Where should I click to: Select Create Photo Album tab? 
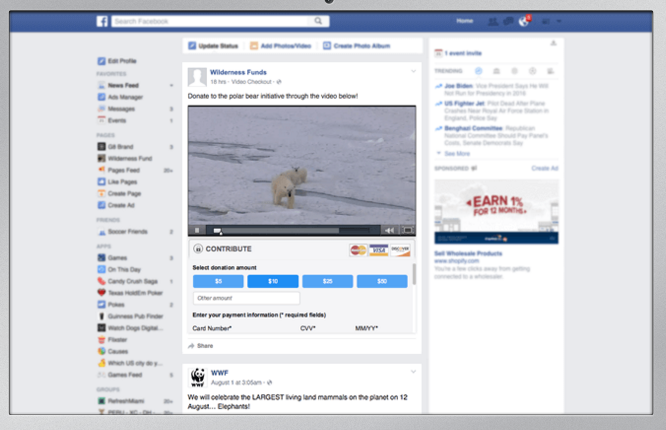pos(356,46)
